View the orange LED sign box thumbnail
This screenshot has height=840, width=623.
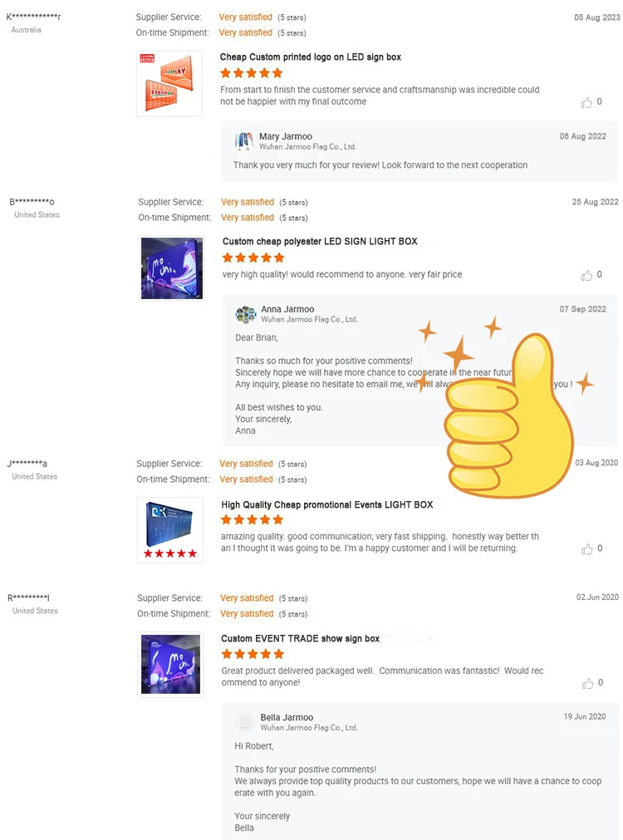pos(169,84)
